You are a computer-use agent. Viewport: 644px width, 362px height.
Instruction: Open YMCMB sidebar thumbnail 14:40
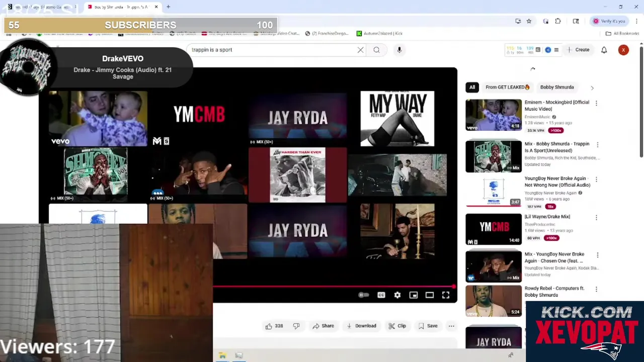494,229
